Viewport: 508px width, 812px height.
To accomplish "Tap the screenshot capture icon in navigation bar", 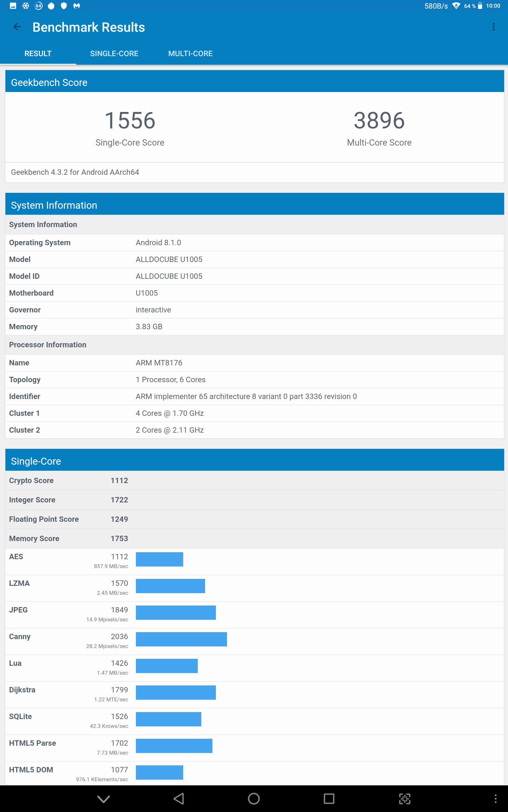I will 404,799.
